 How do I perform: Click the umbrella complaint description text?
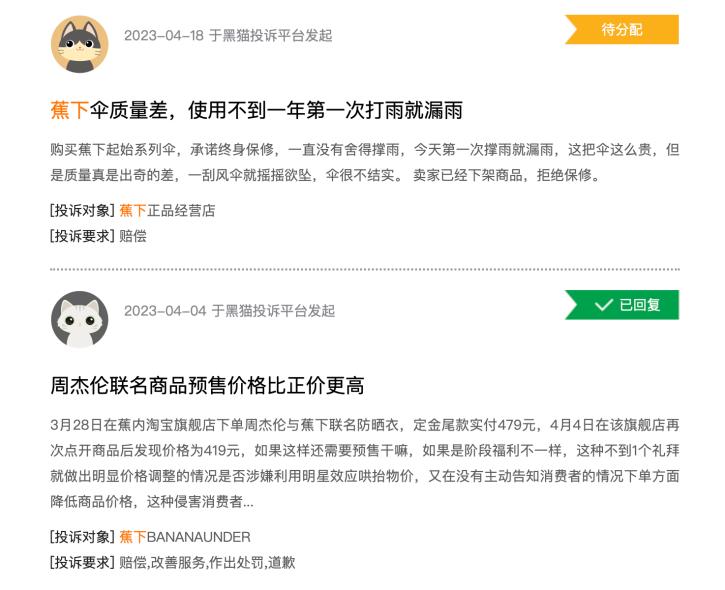click(365, 162)
